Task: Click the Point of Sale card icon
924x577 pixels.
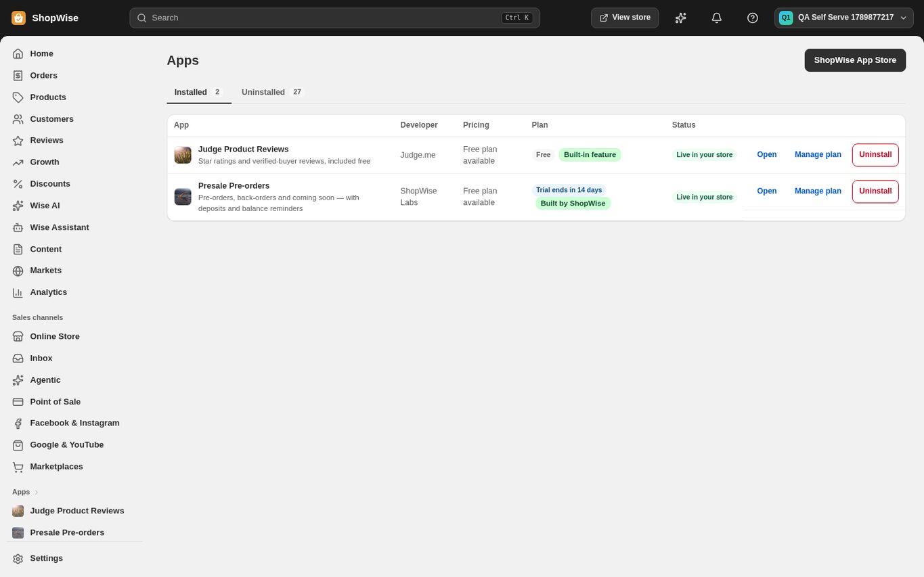Action: point(18,402)
